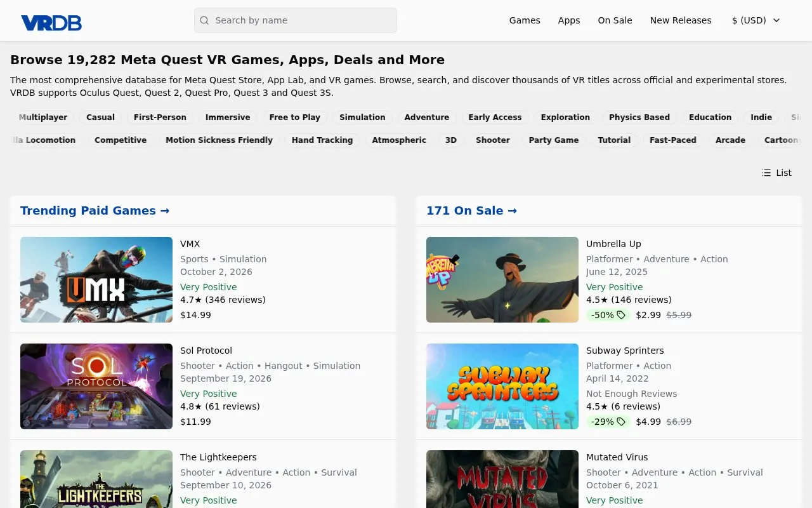This screenshot has width=812, height=508.
Task: Select the Early Access tag
Action: [x=495, y=117]
